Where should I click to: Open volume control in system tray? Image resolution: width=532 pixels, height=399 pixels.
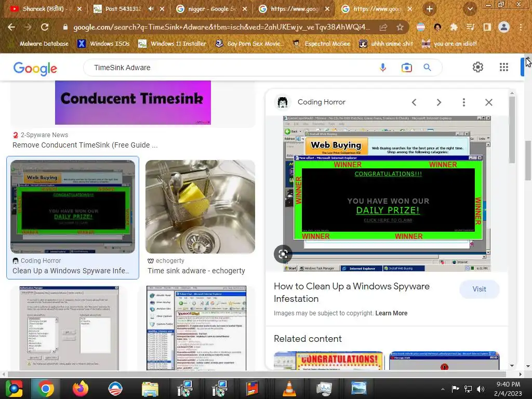[x=481, y=389]
